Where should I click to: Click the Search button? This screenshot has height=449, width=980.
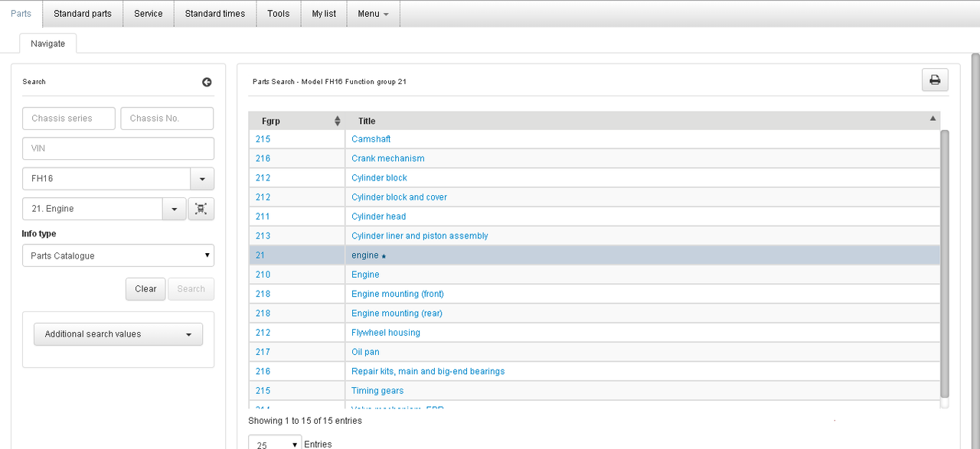coord(191,289)
